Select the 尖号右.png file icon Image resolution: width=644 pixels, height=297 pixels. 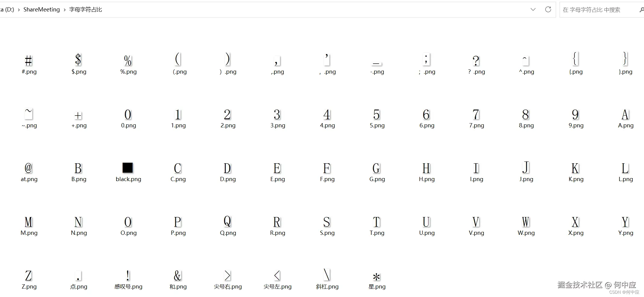(x=228, y=276)
